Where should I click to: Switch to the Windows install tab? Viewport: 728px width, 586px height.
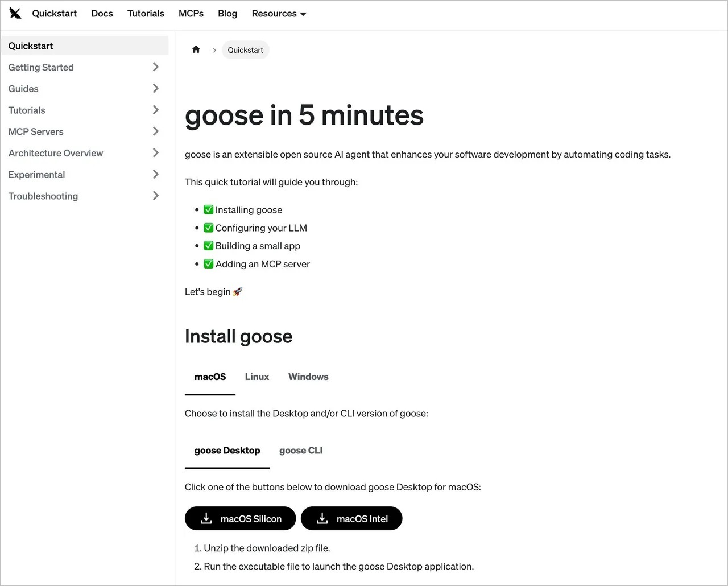pos(308,377)
